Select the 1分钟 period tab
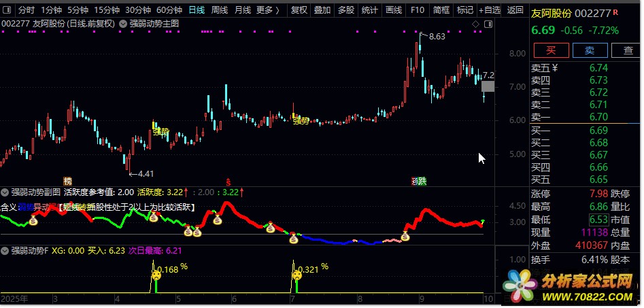 (x=51, y=10)
